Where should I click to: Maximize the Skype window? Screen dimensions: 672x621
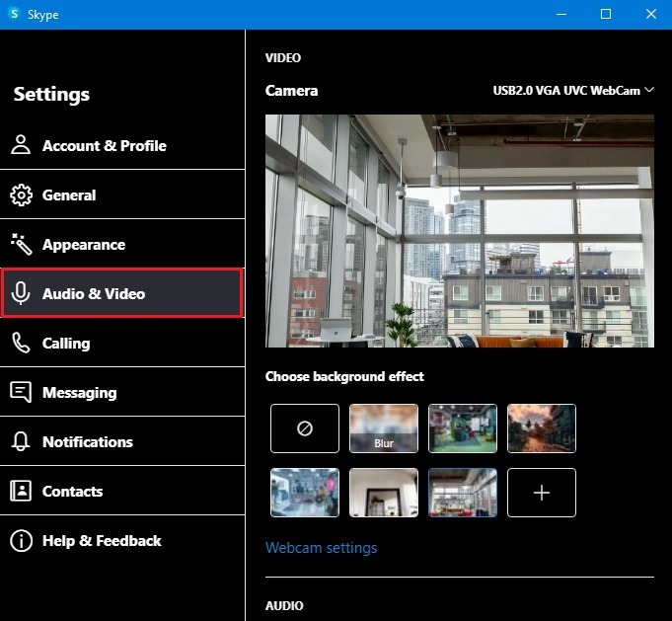606,14
